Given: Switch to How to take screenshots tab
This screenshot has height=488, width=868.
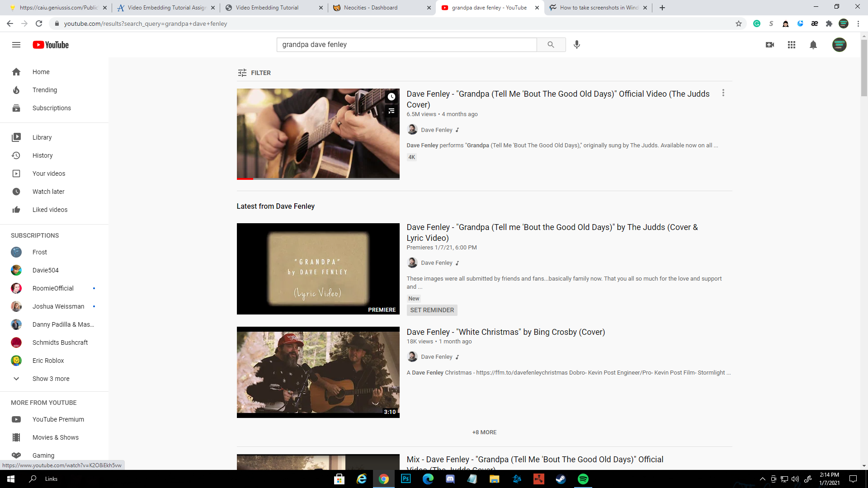Looking at the screenshot, I should pos(598,8).
